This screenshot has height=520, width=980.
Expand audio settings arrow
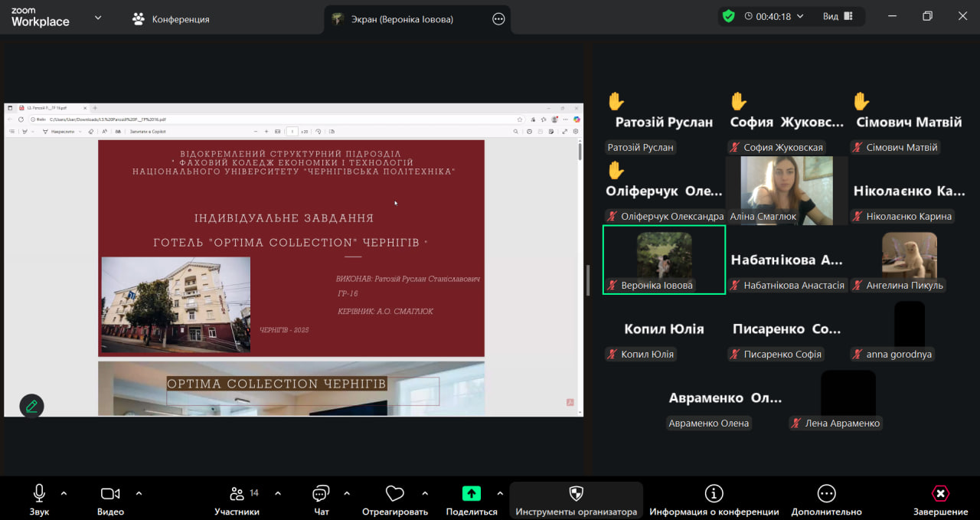click(64, 493)
